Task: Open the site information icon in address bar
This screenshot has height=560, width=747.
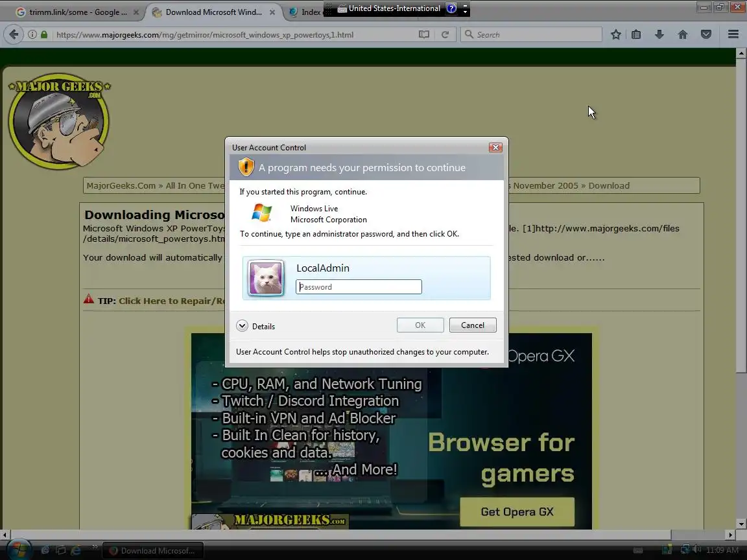Action: 32,34
